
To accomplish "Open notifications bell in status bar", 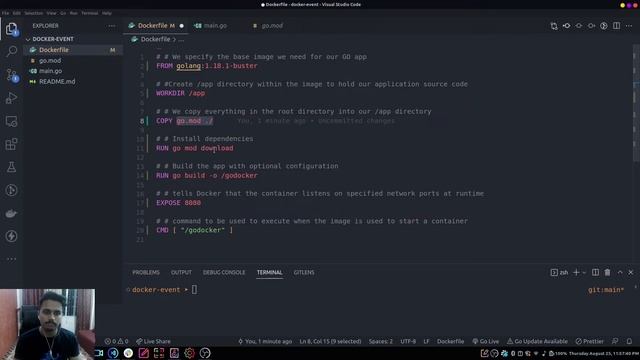I will (629, 341).
